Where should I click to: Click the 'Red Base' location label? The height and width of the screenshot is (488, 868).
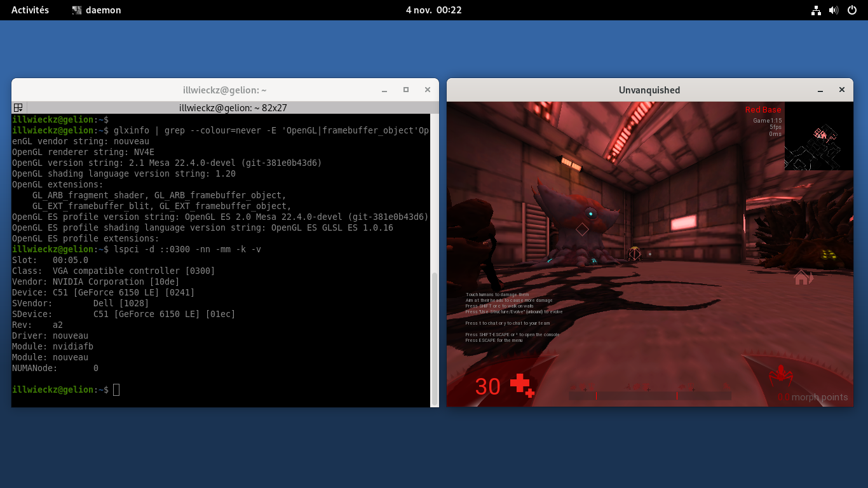[x=763, y=110]
